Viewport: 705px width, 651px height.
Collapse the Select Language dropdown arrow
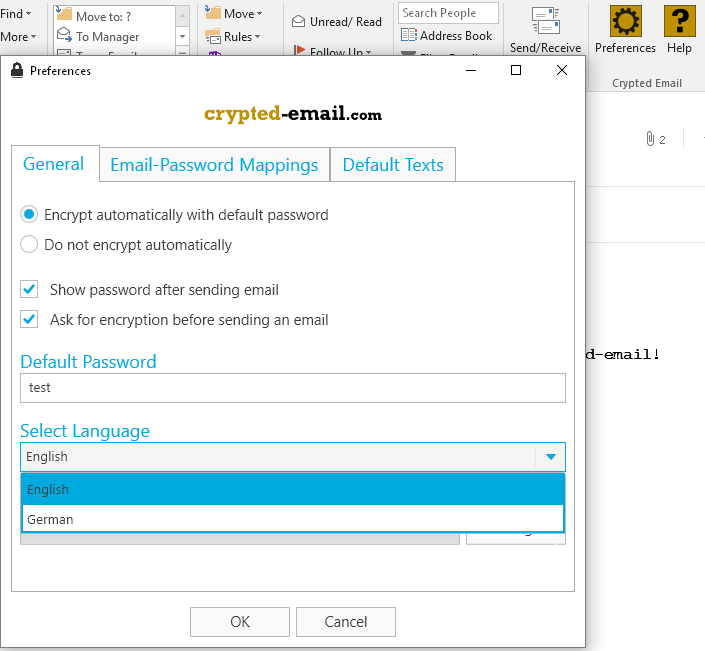click(x=550, y=457)
